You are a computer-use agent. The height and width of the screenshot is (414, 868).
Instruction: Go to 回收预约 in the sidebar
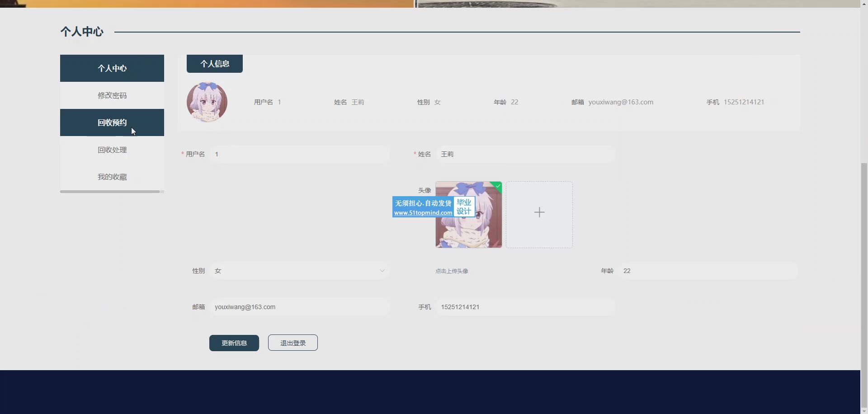coord(112,122)
